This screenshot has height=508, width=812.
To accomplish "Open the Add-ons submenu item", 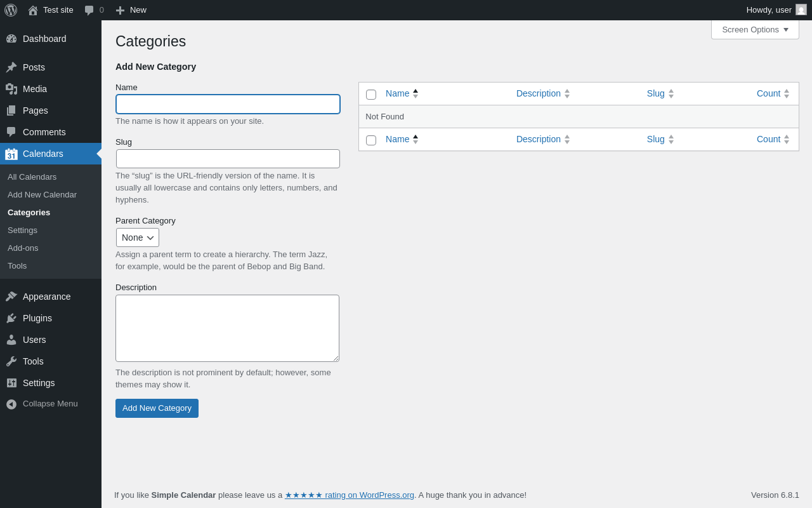I will [23, 248].
